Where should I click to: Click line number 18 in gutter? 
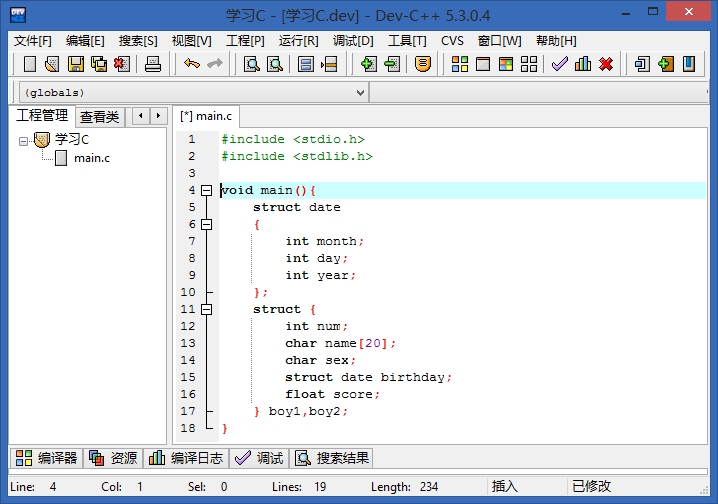188,428
